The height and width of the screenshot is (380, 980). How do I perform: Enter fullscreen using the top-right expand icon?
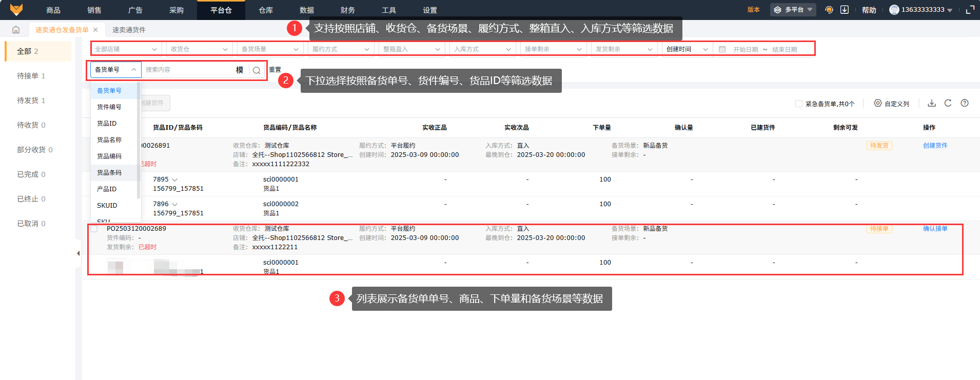[970, 10]
